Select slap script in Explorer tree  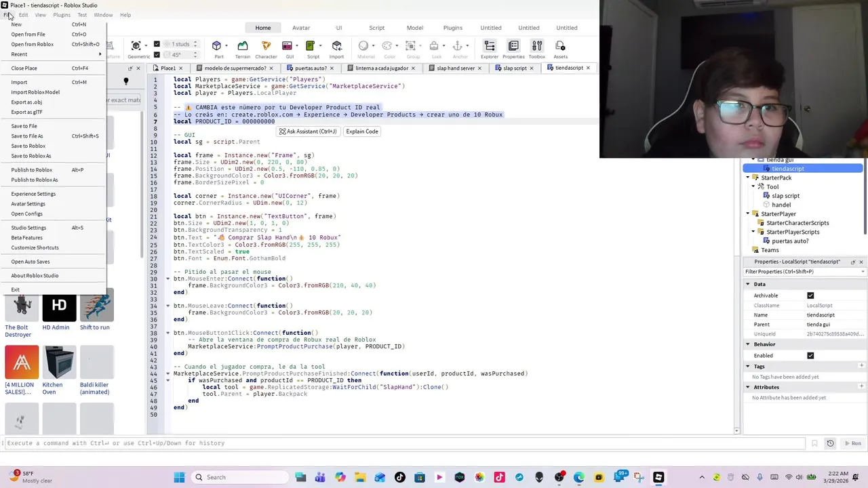coord(785,196)
